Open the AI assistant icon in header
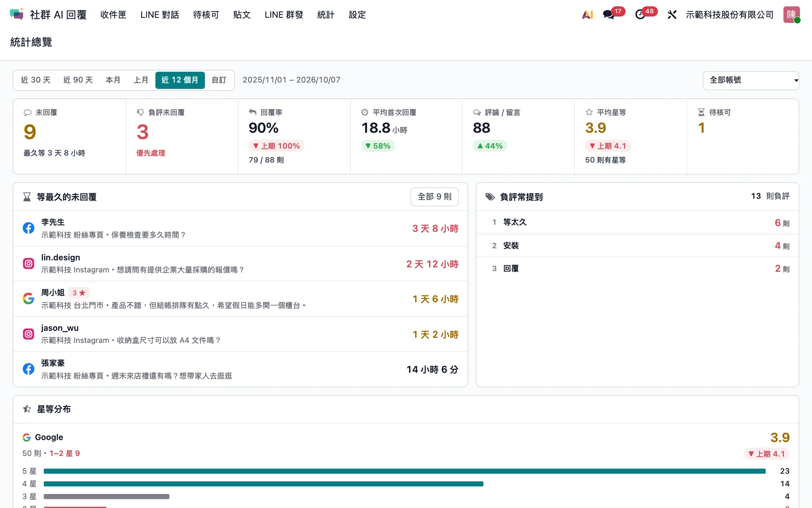The height and width of the screenshot is (508, 812). point(587,15)
